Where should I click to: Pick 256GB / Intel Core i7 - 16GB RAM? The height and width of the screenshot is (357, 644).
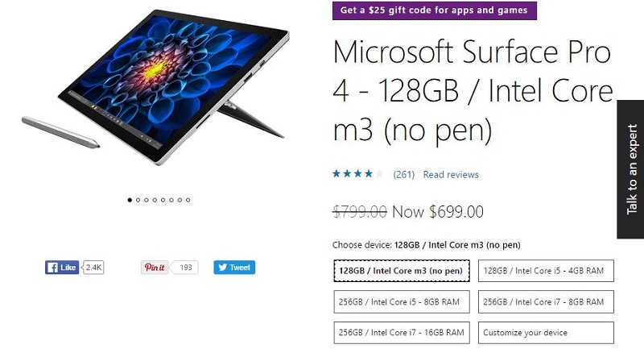[401, 331]
